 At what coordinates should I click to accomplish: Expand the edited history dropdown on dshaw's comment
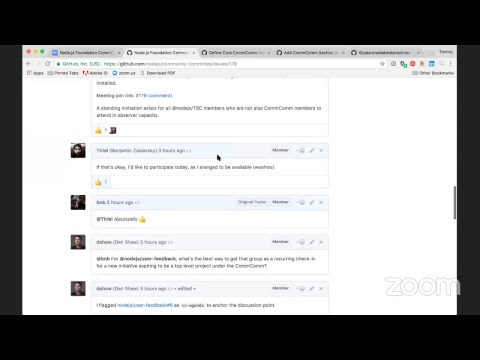tap(187, 289)
